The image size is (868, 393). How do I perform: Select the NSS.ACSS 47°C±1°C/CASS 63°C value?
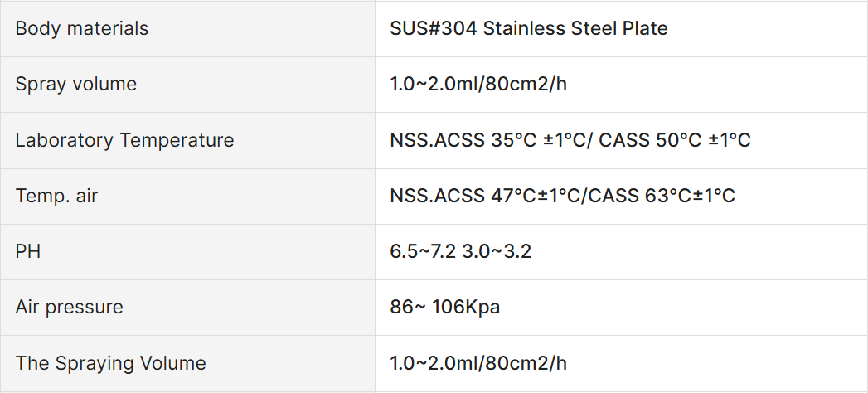click(562, 196)
